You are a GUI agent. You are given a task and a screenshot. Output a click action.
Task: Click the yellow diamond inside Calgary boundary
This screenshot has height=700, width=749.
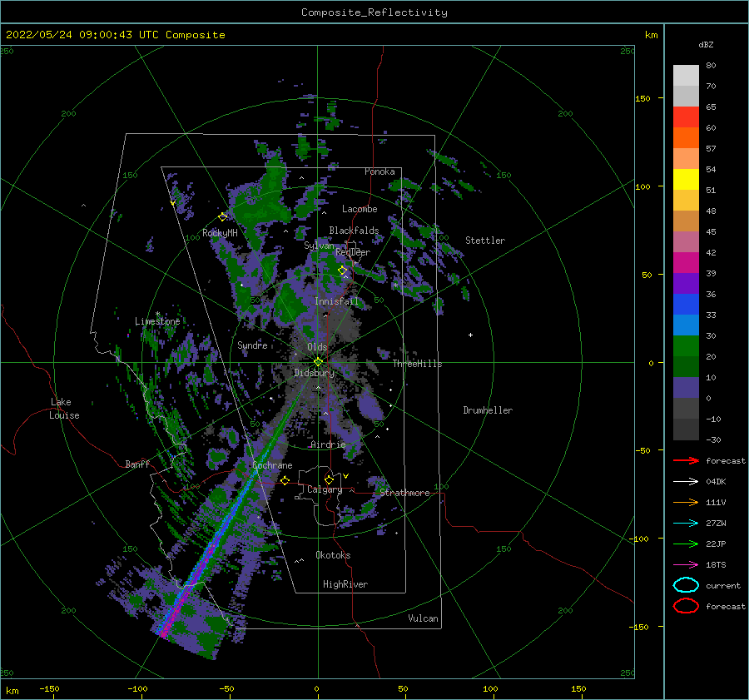point(329,479)
